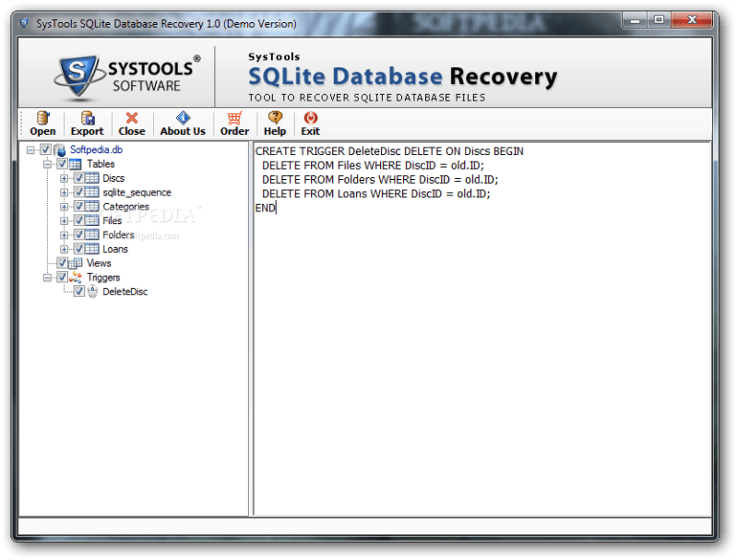This screenshot has width=737, height=560.
Task: Click after END in the SQL text area
Action: [x=277, y=208]
